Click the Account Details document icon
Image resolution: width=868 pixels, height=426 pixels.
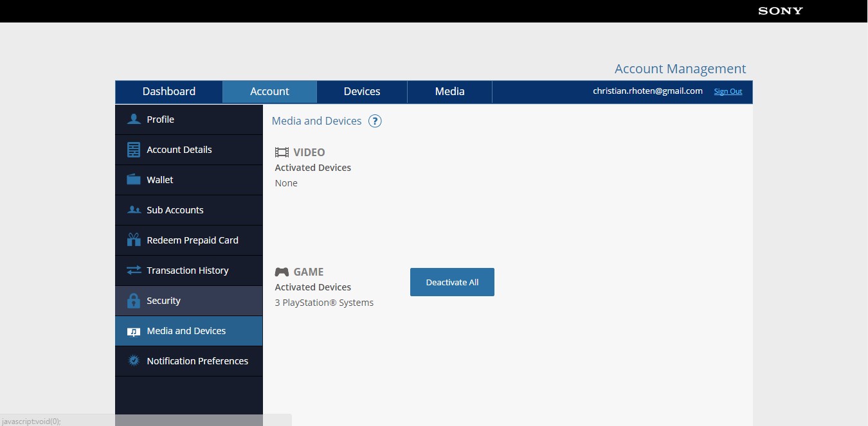(134, 150)
